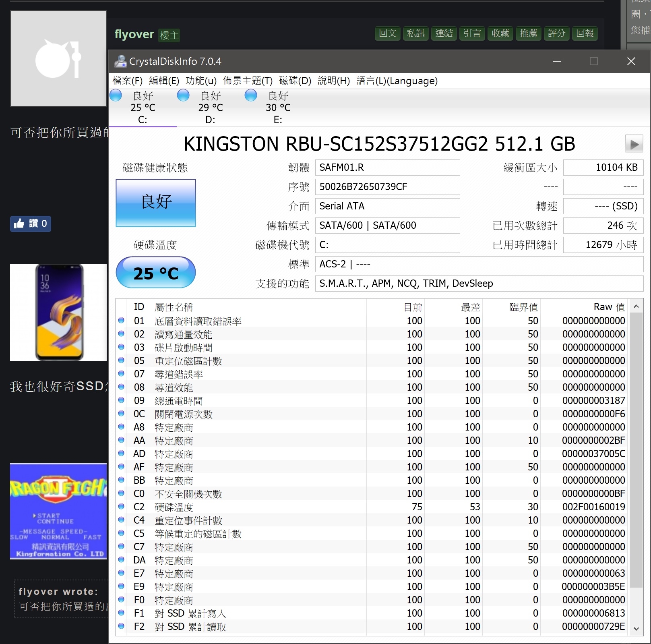Open the 語言(L)(Language) menu
Image resolution: width=651 pixels, height=644 pixels.
pyautogui.click(x=397, y=81)
